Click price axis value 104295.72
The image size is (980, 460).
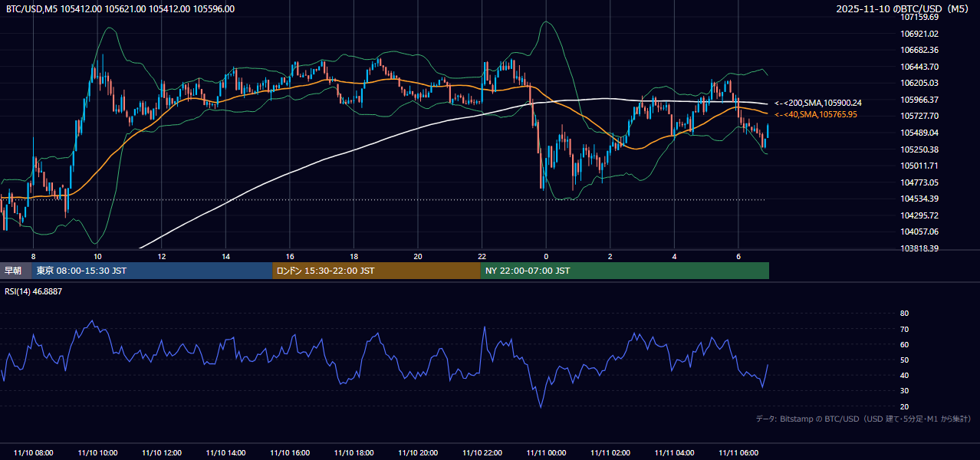919,215
